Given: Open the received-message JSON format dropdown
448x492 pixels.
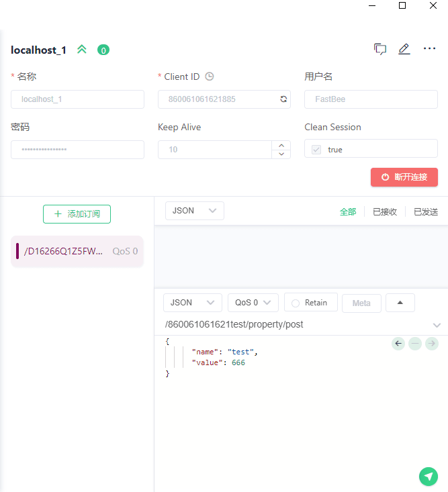Looking at the screenshot, I should (195, 211).
